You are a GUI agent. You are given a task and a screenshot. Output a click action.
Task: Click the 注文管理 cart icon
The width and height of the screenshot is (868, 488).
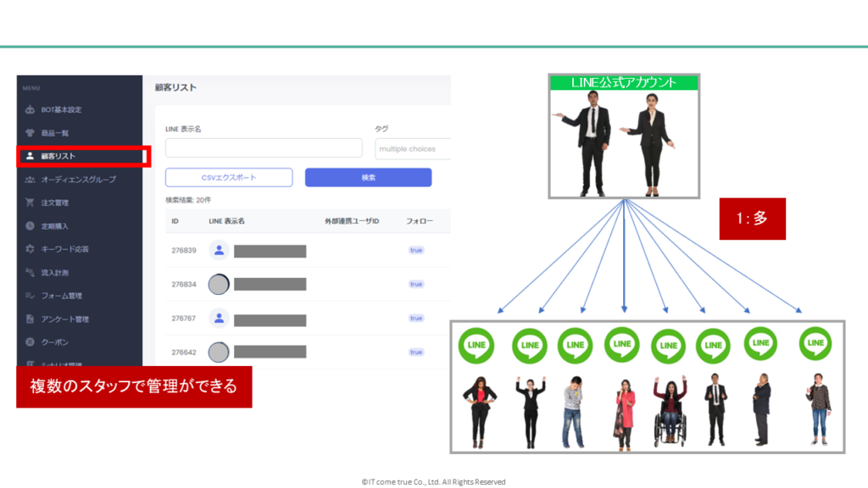(30, 202)
